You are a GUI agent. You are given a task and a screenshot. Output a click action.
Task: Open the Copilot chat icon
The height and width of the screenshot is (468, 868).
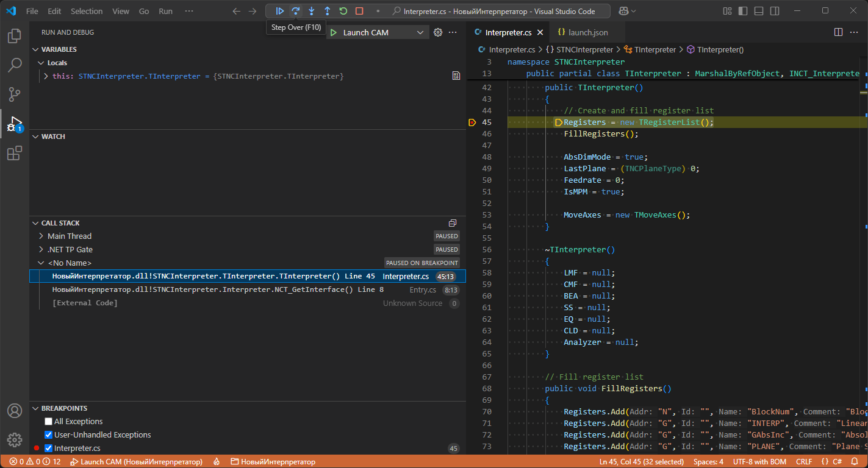[x=624, y=11]
